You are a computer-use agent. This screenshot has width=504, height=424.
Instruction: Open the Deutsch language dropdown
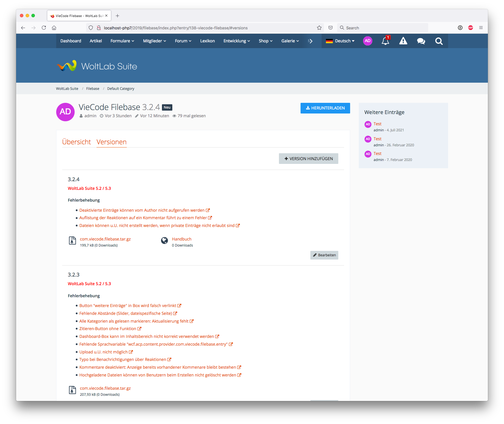pyautogui.click(x=340, y=41)
